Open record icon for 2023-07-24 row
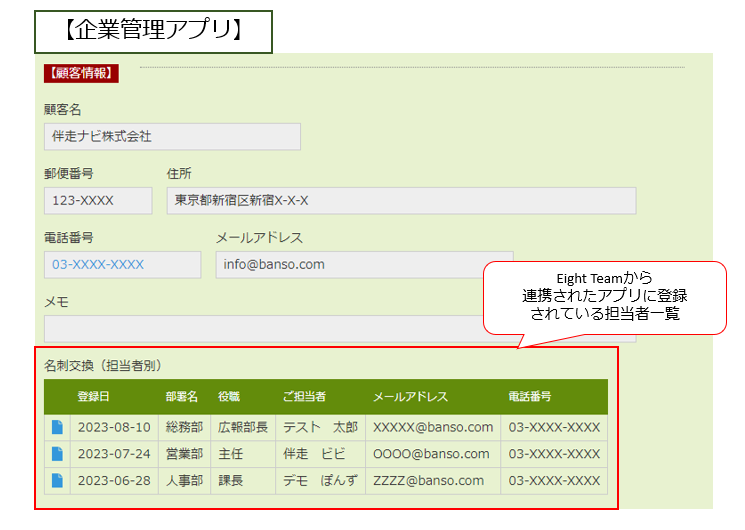Image resolution: width=745 pixels, height=530 pixels. 57,454
